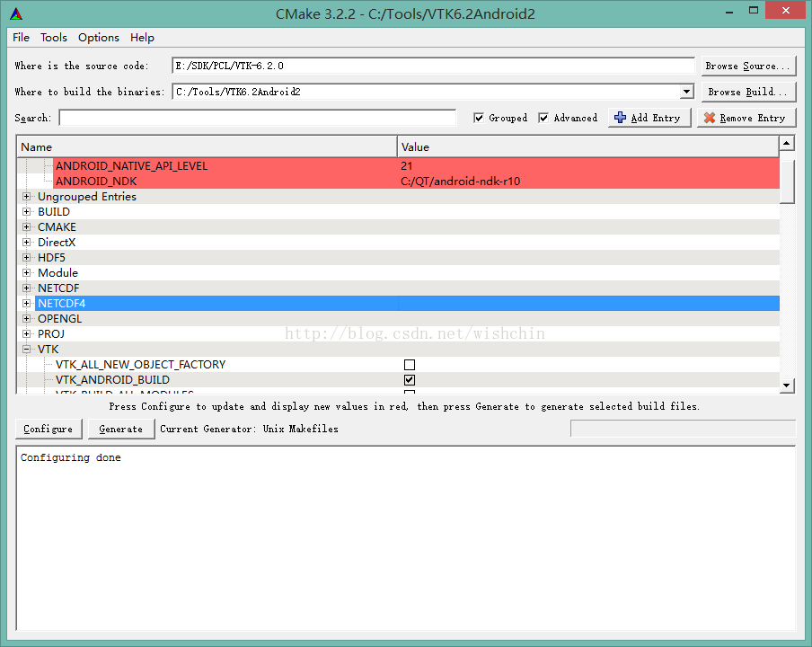
Task: Collapse the VTK group
Action: [26, 350]
